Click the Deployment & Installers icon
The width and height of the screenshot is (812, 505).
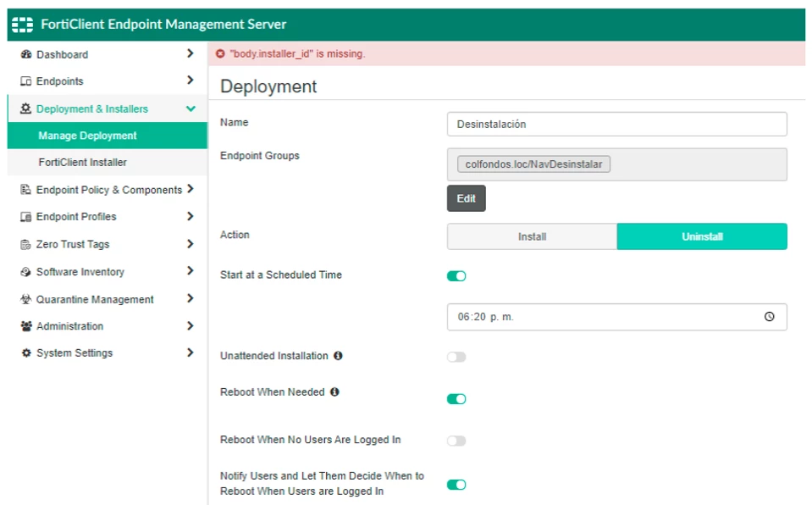coord(26,108)
